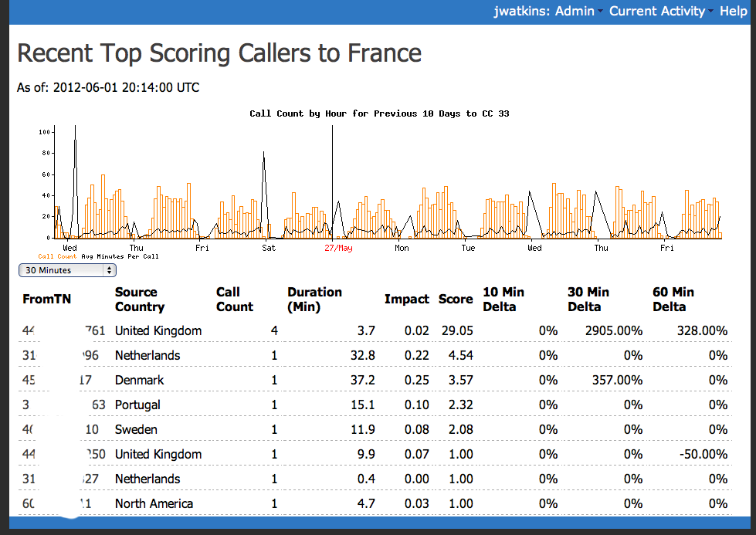Expand the Current Activity menu

click(660, 11)
